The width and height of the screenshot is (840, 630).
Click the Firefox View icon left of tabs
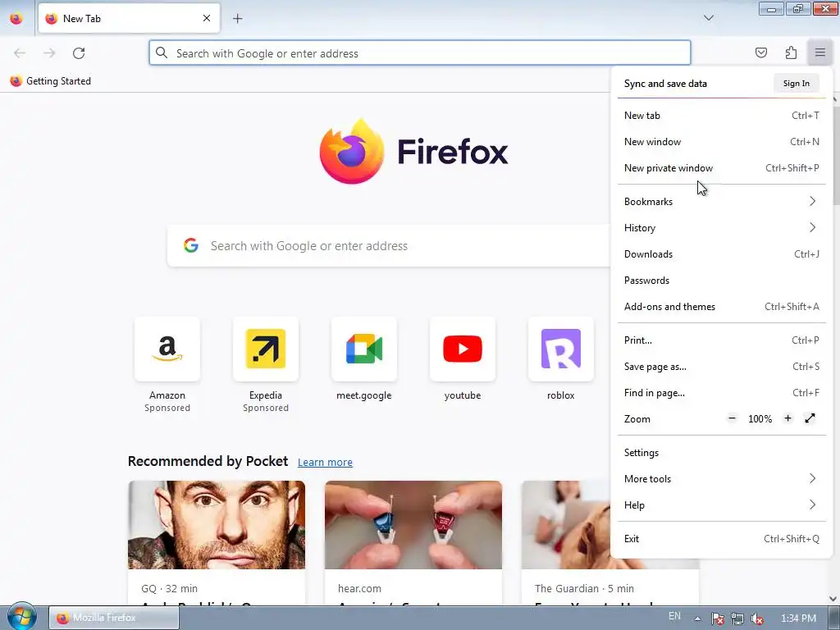point(16,19)
